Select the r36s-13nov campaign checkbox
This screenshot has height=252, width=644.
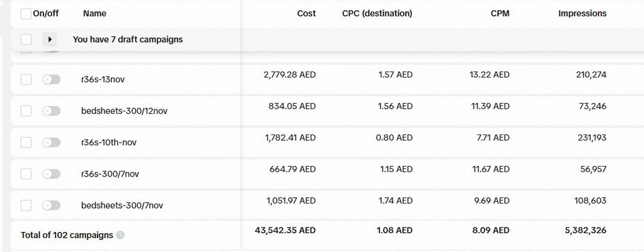pos(26,79)
